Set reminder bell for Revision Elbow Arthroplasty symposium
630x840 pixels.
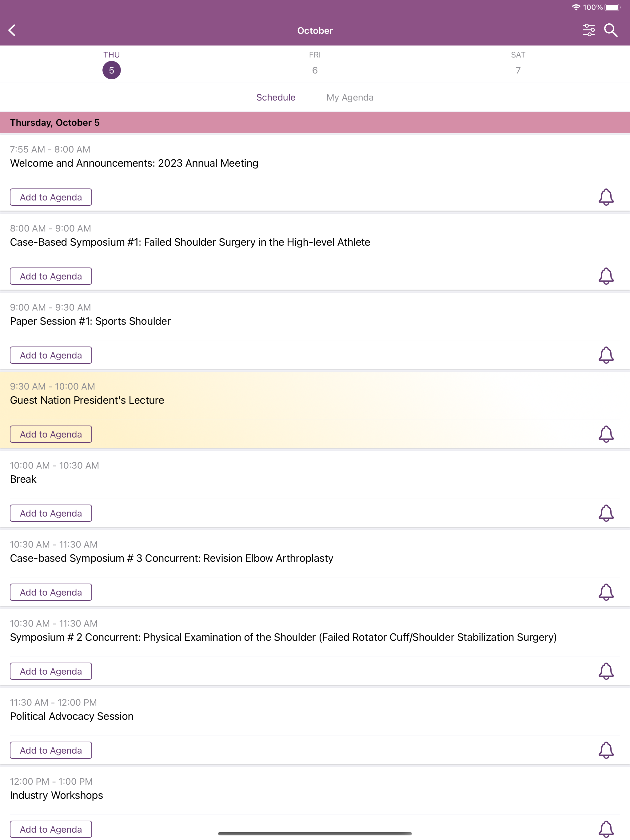pyautogui.click(x=606, y=592)
